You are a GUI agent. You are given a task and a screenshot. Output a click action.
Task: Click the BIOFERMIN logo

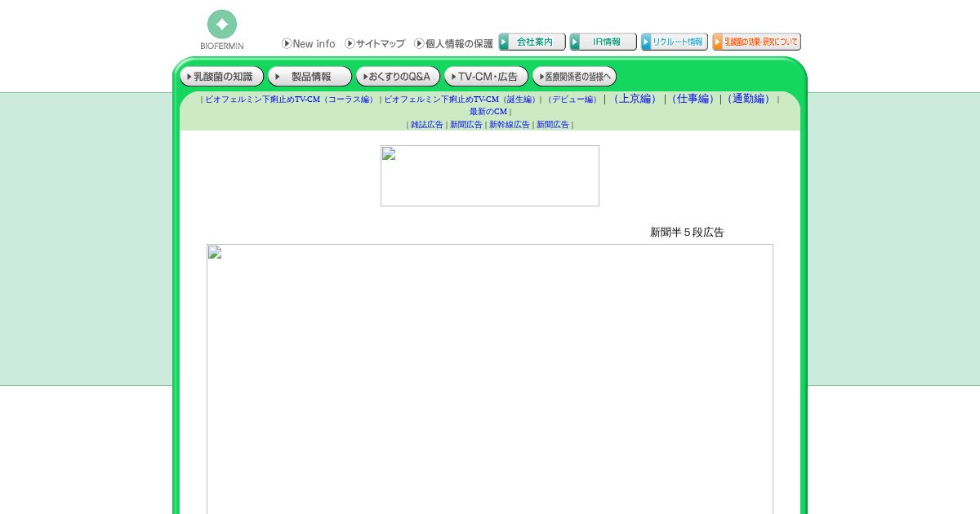pyautogui.click(x=222, y=30)
